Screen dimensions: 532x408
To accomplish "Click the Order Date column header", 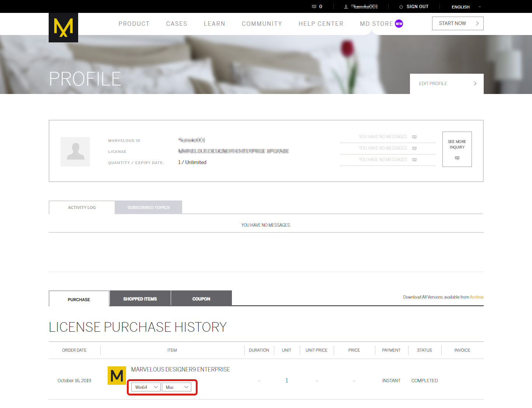I will (74, 350).
